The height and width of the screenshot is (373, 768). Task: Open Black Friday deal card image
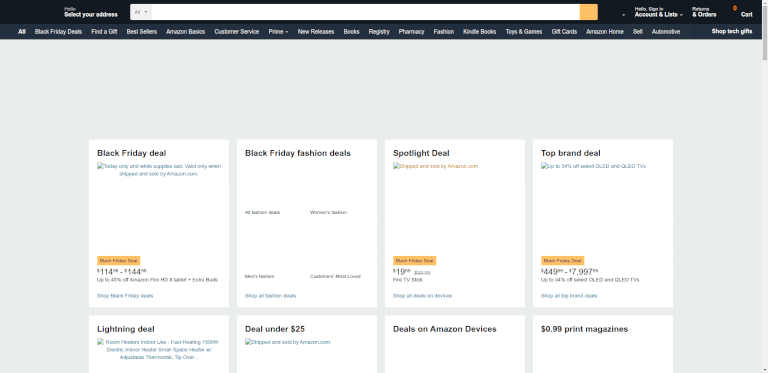pos(159,170)
